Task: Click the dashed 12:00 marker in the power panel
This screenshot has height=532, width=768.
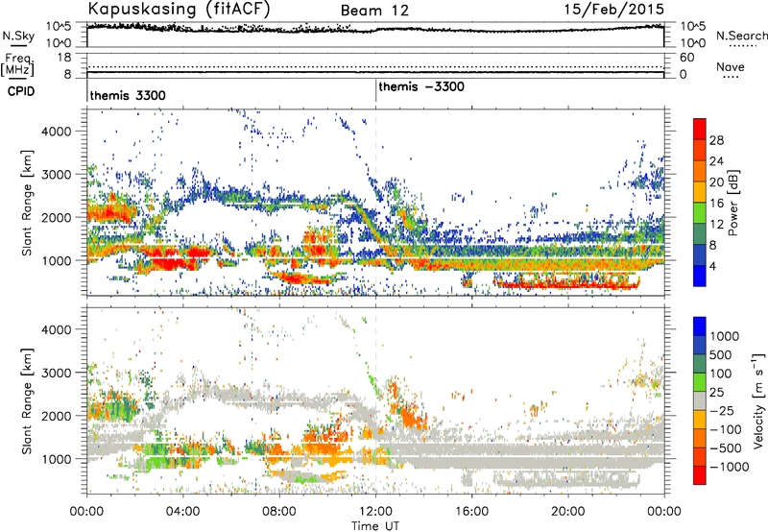Action: 375,203
